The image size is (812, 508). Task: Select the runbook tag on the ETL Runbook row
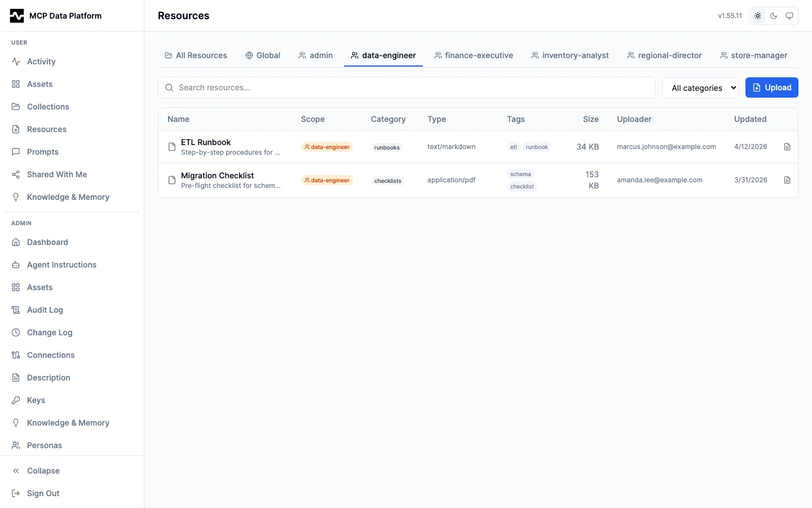(536, 147)
